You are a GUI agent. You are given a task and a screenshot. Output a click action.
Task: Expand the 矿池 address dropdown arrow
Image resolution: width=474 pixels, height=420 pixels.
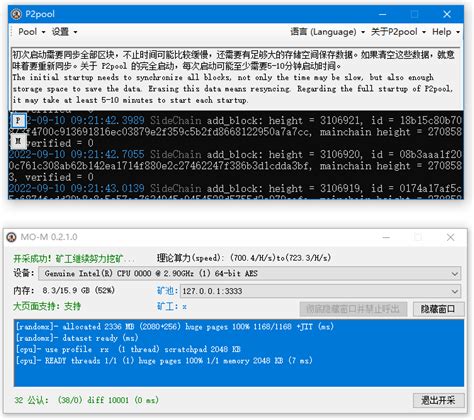[454, 291]
